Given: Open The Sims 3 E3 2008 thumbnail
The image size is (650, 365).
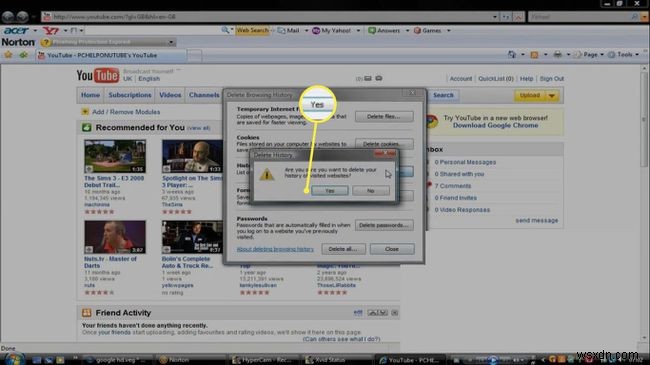Looking at the screenshot, I should click(x=115, y=156).
